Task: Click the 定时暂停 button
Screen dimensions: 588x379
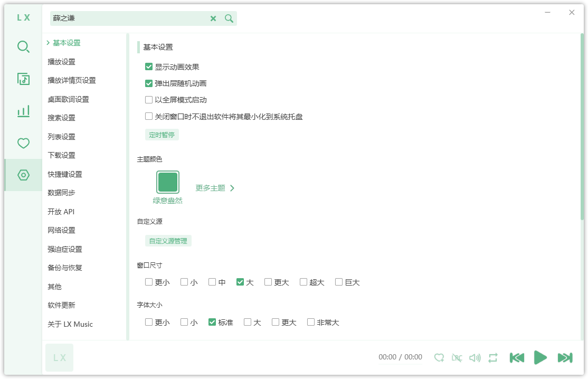Action: click(162, 135)
